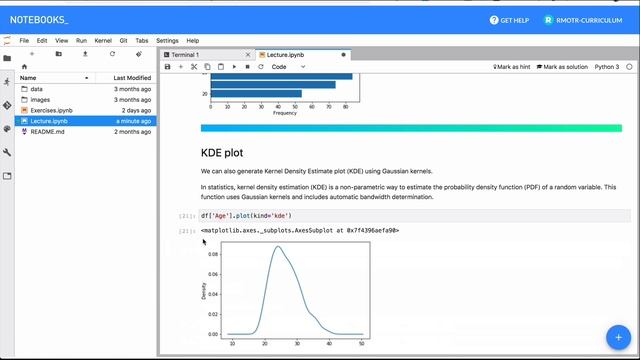Select the Lecture.ipynb file in browser
This screenshot has width=640, height=360.
tap(86, 121)
